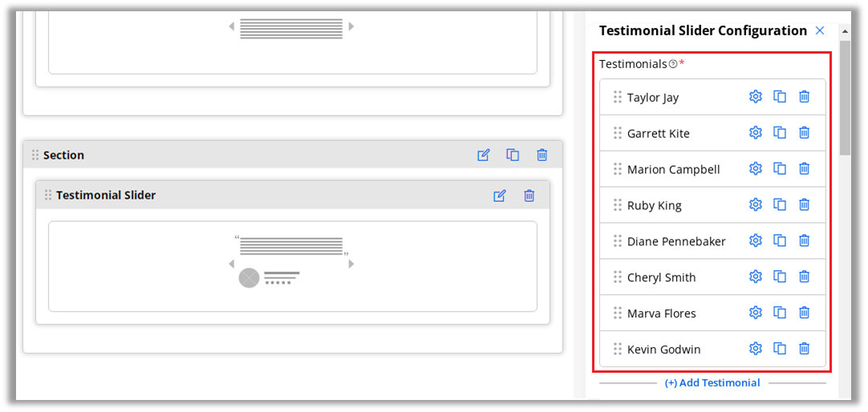Click the configuration panel vertical scrollbar
This screenshot has width=868, height=412.
tap(845, 96)
